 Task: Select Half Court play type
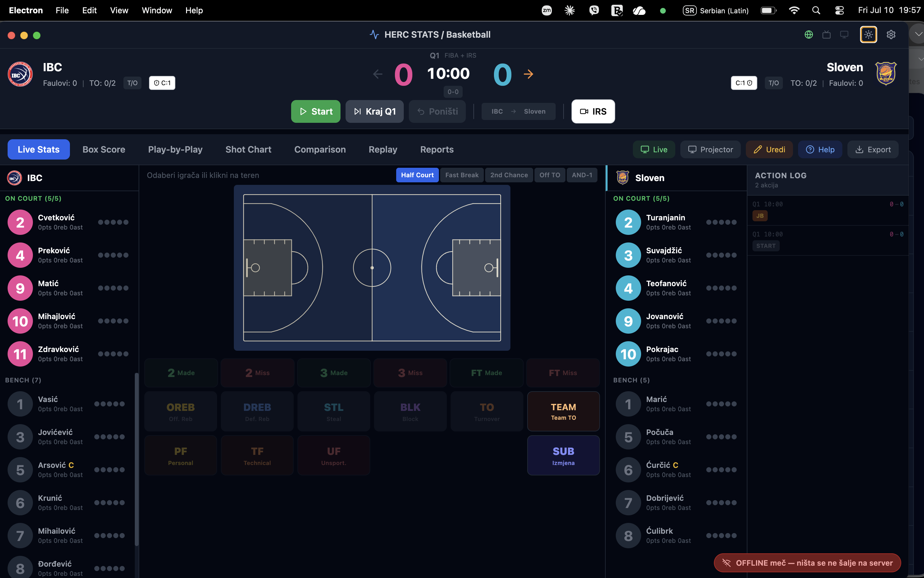point(417,175)
